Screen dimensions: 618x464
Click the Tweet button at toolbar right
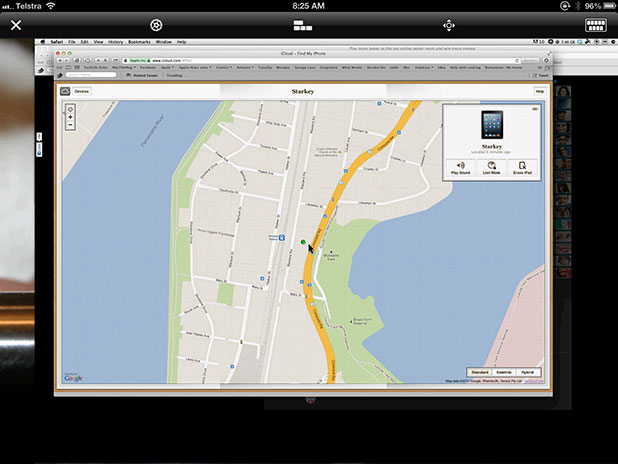541,75
